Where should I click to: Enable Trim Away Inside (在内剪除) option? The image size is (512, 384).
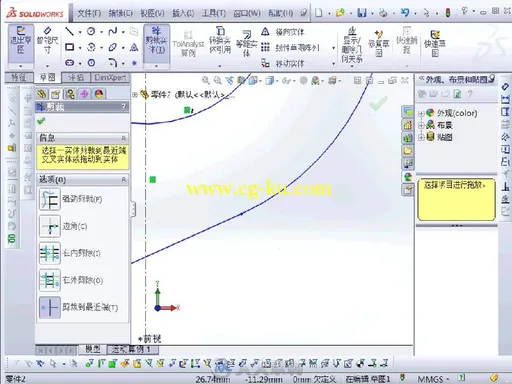[x=50, y=253]
